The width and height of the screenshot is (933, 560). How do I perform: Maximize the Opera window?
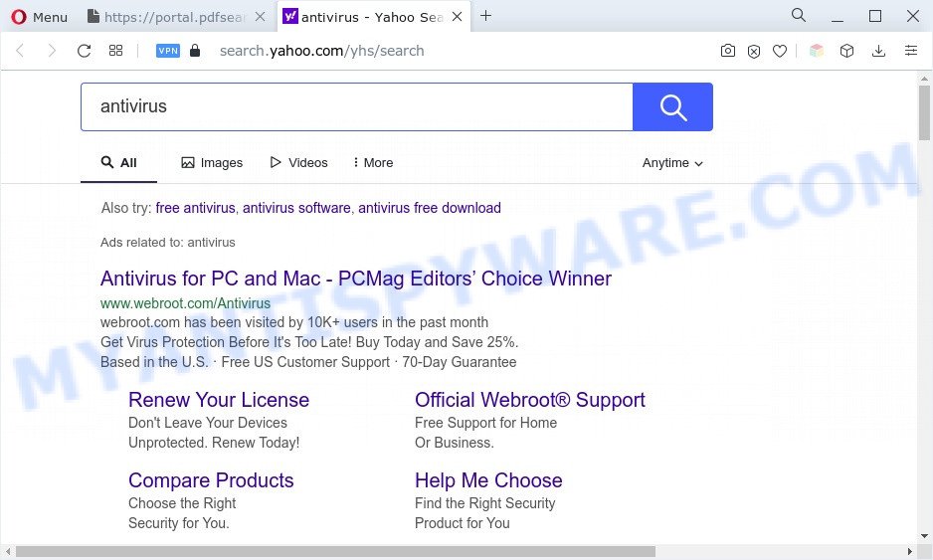(874, 16)
